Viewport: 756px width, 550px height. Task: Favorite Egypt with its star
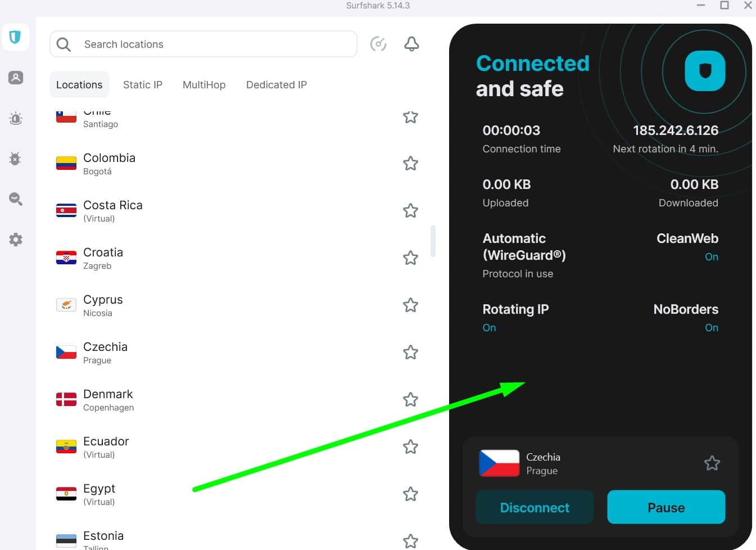410,494
